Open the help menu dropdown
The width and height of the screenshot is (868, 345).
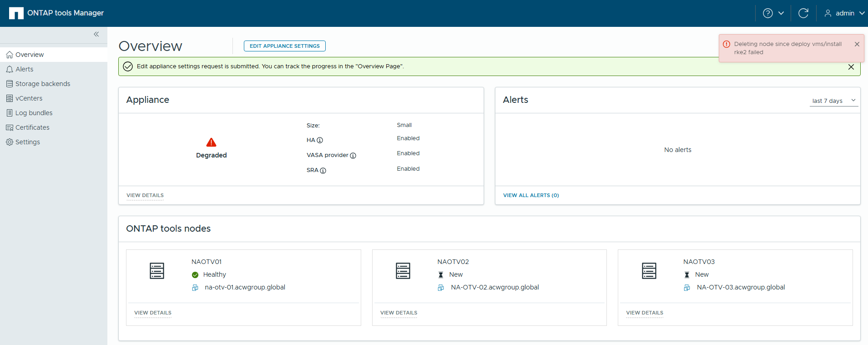tap(773, 13)
